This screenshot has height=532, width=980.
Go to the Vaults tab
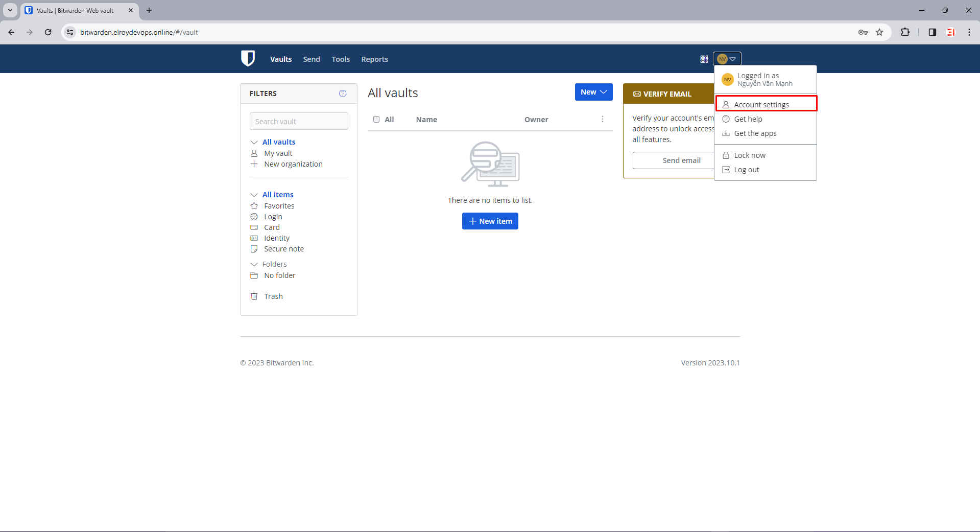pyautogui.click(x=281, y=59)
